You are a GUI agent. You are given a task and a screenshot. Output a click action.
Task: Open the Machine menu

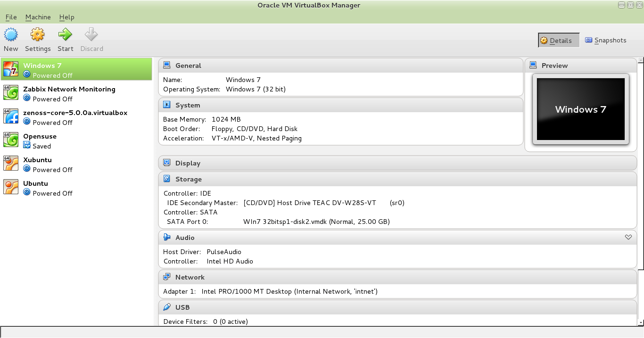38,17
